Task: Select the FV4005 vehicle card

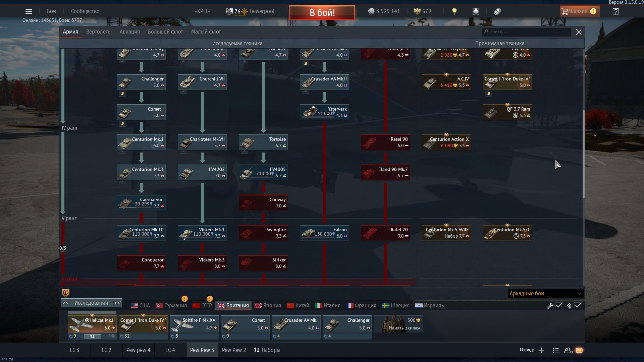Action: point(263,172)
